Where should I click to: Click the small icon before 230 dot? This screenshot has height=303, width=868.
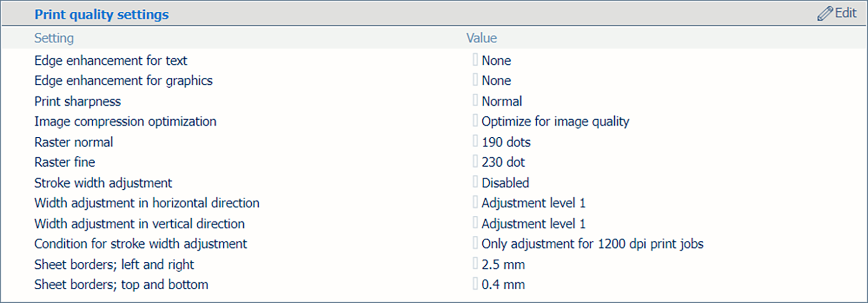pyautogui.click(x=475, y=161)
